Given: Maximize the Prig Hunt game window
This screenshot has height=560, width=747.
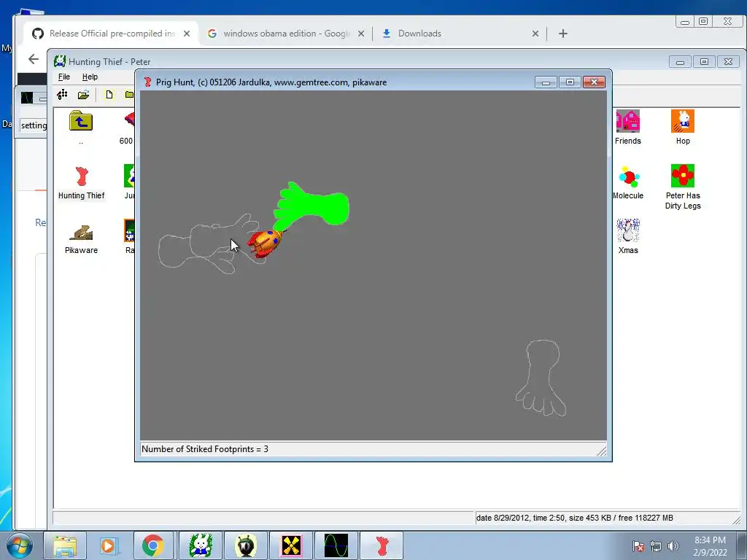Looking at the screenshot, I should 570,82.
